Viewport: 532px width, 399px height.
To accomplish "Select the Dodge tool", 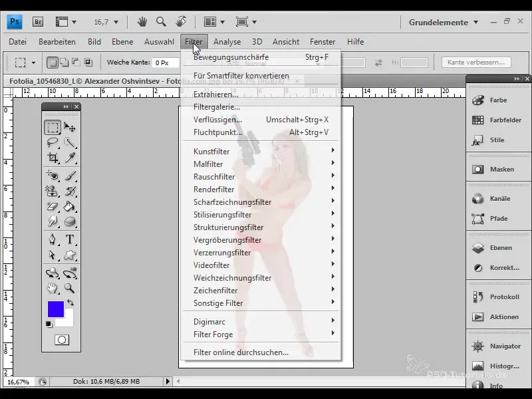I will pyautogui.click(x=53, y=221).
